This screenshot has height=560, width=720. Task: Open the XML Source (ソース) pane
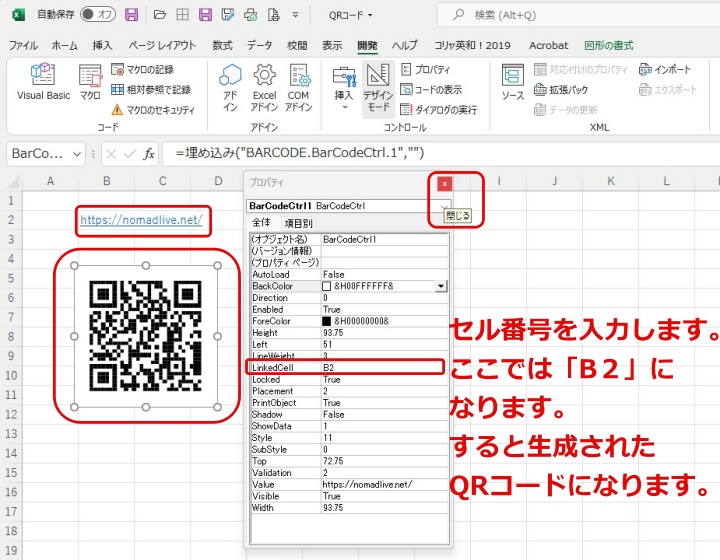click(512, 83)
